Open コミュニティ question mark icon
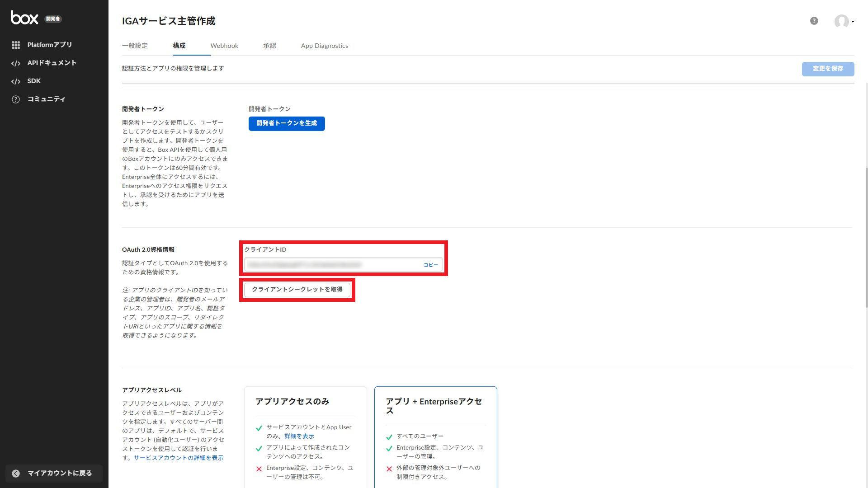Viewport: 868px width, 488px height. [16, 99]
